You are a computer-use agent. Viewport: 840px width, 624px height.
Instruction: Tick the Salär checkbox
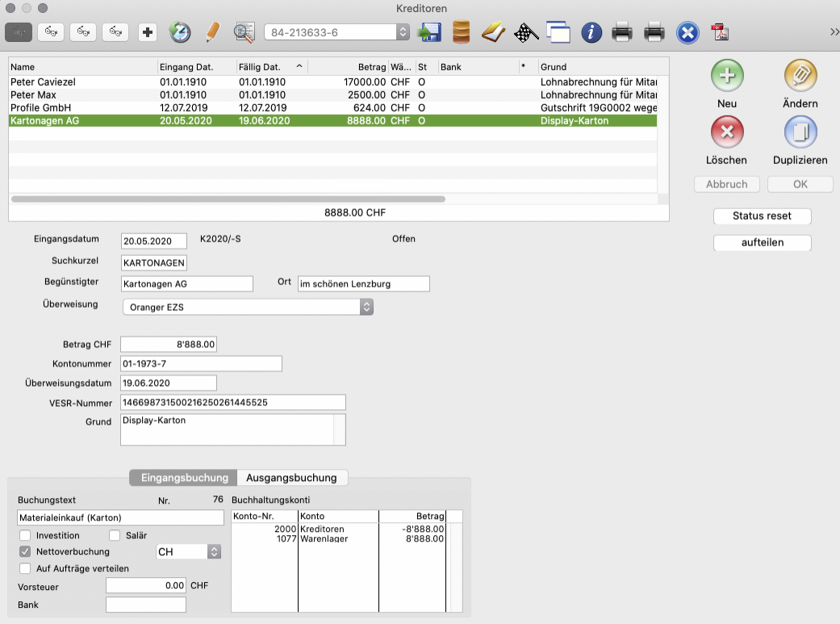pos(114,535)
